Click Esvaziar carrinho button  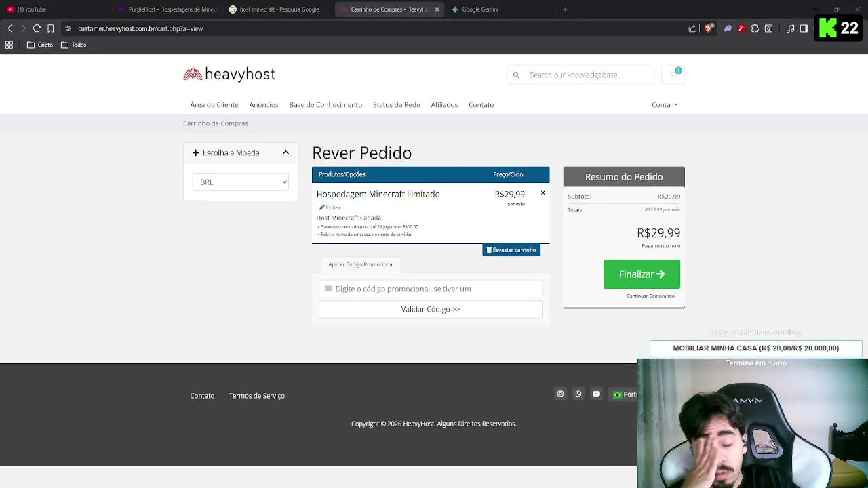click(511, 250)
